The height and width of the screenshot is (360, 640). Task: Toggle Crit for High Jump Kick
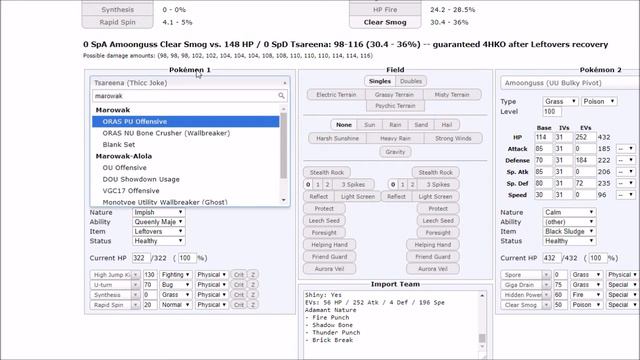239,275
